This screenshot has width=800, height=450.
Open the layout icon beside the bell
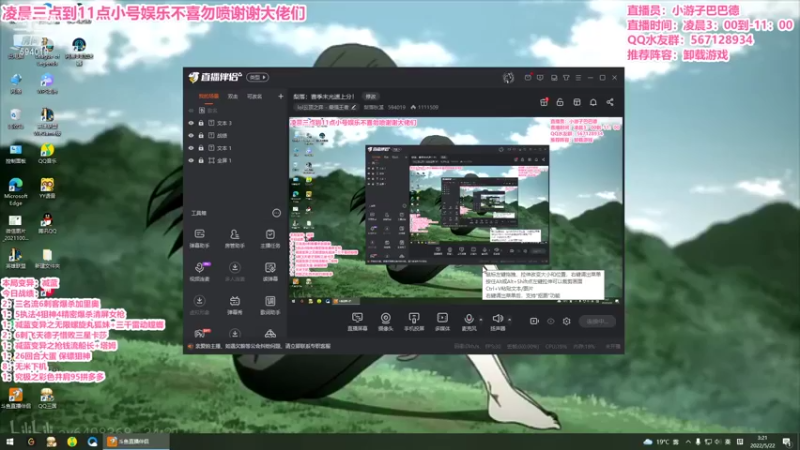click(577, 102)
